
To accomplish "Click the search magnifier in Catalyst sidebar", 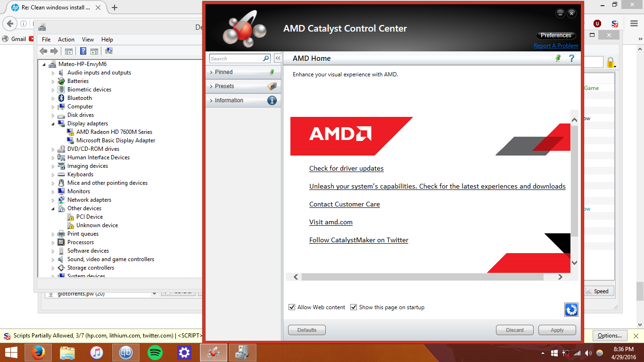I will tap(266, 58).
